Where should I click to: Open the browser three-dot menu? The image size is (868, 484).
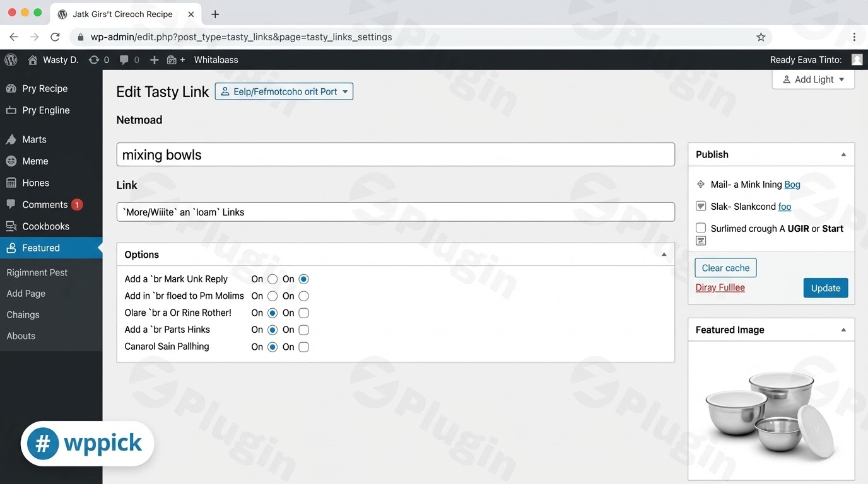tap(854, 37)
